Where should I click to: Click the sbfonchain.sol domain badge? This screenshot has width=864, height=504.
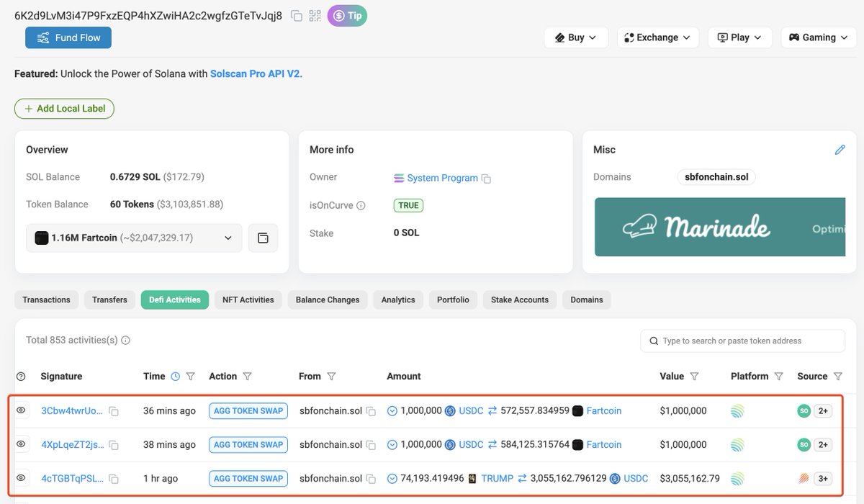point(716,177)
